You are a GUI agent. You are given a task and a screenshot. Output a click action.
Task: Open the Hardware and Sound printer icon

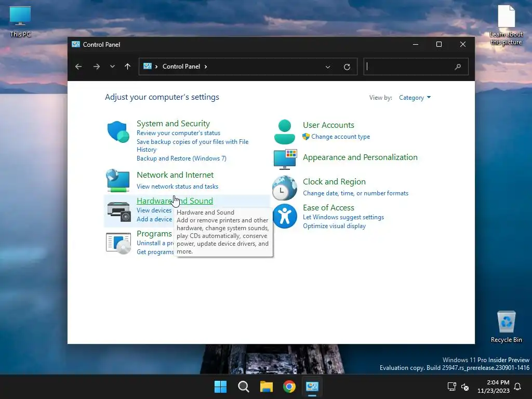[x=119, y=211]
